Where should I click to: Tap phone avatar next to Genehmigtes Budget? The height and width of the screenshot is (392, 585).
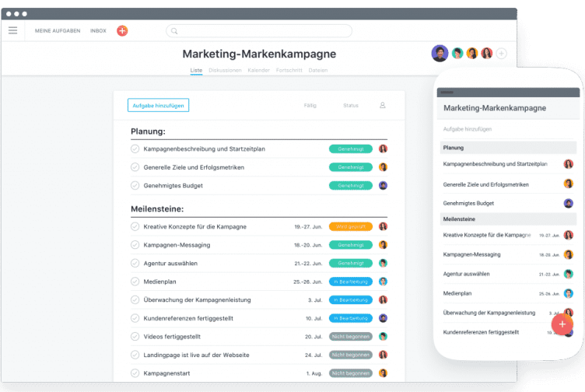pyautogui.click(x=568, y=203)
